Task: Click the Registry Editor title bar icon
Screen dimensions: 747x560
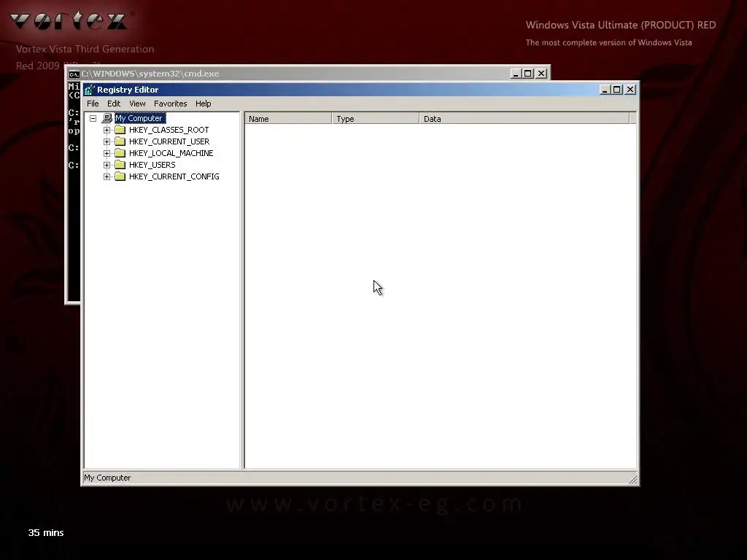Action: coord(90,90)
